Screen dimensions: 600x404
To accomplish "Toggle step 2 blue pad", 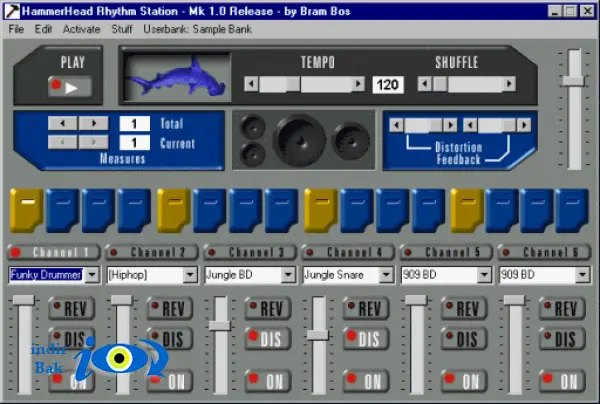I will click(62, 210).
